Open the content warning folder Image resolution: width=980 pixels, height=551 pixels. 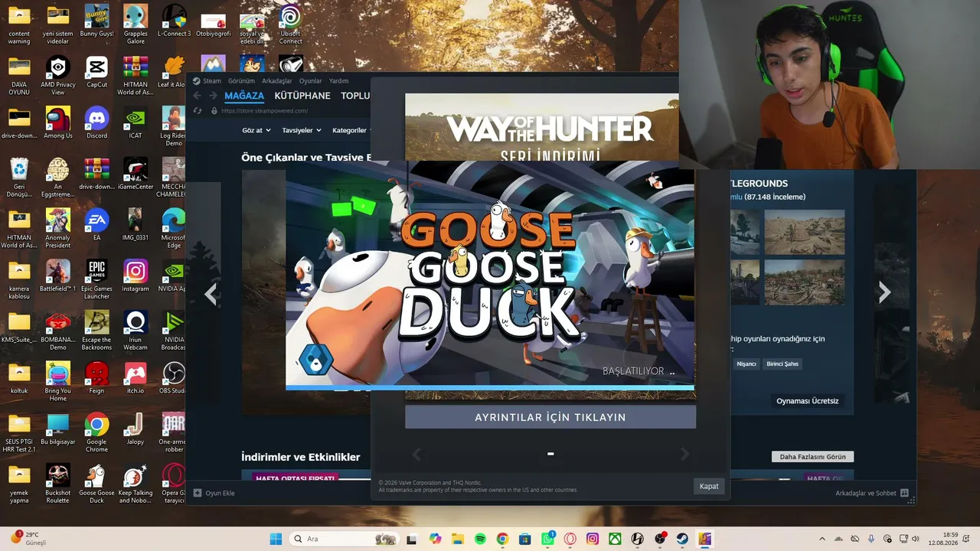pyautogui.click(x=19, y=24)
